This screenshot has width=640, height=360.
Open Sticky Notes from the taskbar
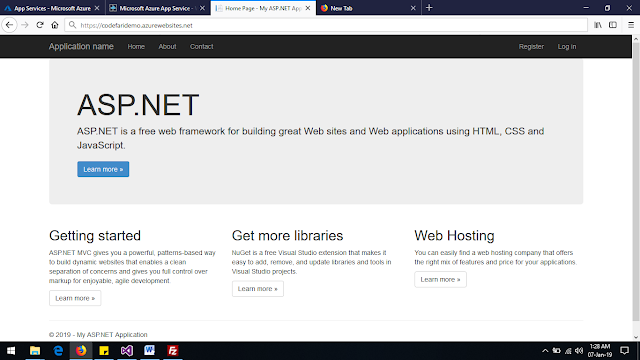point(104,351)
